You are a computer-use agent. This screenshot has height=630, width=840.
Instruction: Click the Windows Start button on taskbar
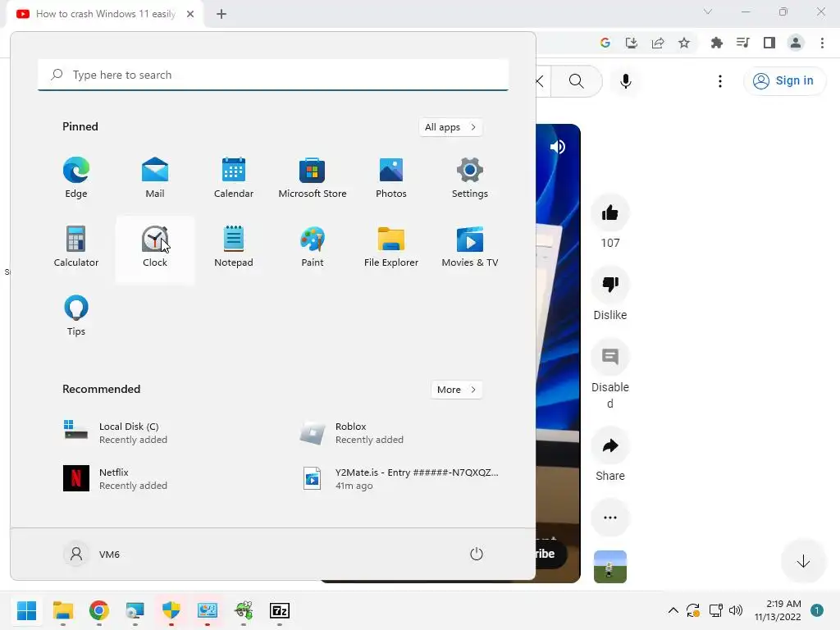[27, 610]
